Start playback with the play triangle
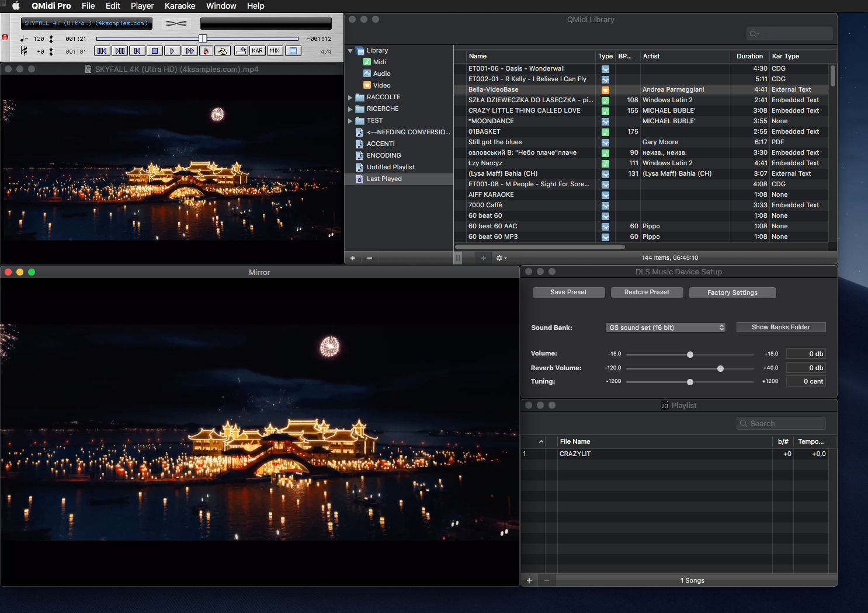 [172, 51]
